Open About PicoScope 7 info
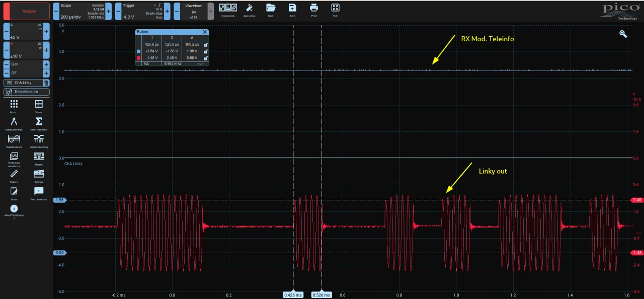Viewport: 644px width, 299px height. tap(14, 212)
